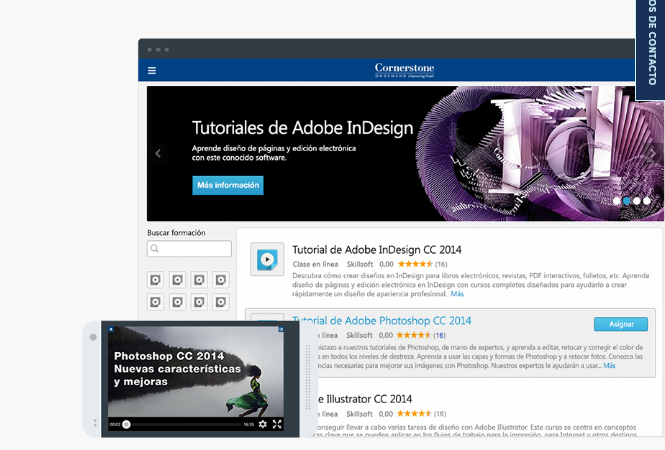The width and height of the screenshot is (665, 450).
Task: Open the hamburger menu in Cornerstone header
Action: [x=152, y=70]
